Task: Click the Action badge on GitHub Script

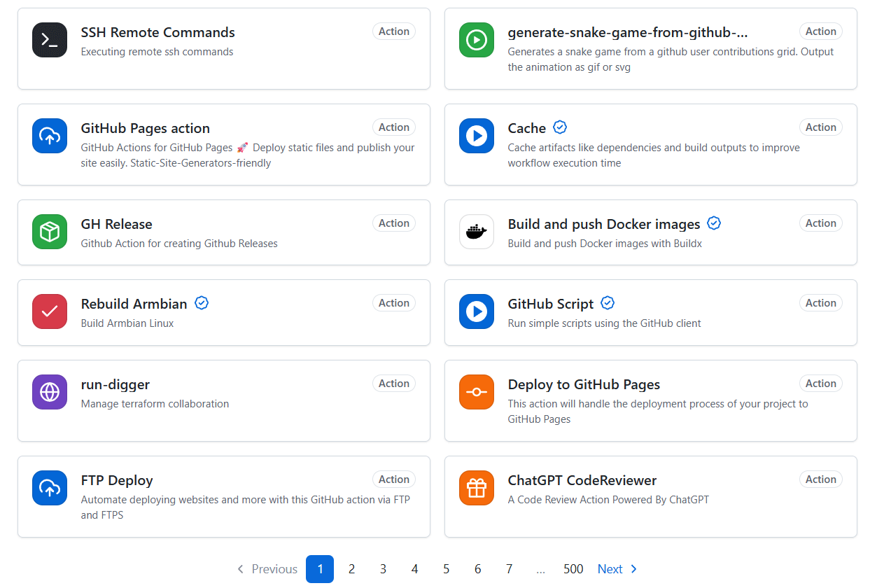Action: click(821, 303)
